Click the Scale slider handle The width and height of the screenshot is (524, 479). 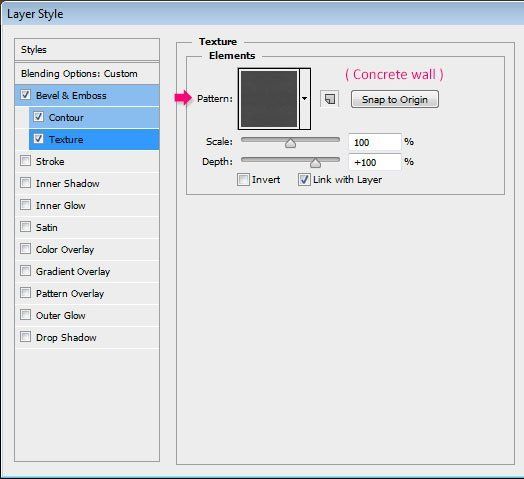[x=290, y=143]
